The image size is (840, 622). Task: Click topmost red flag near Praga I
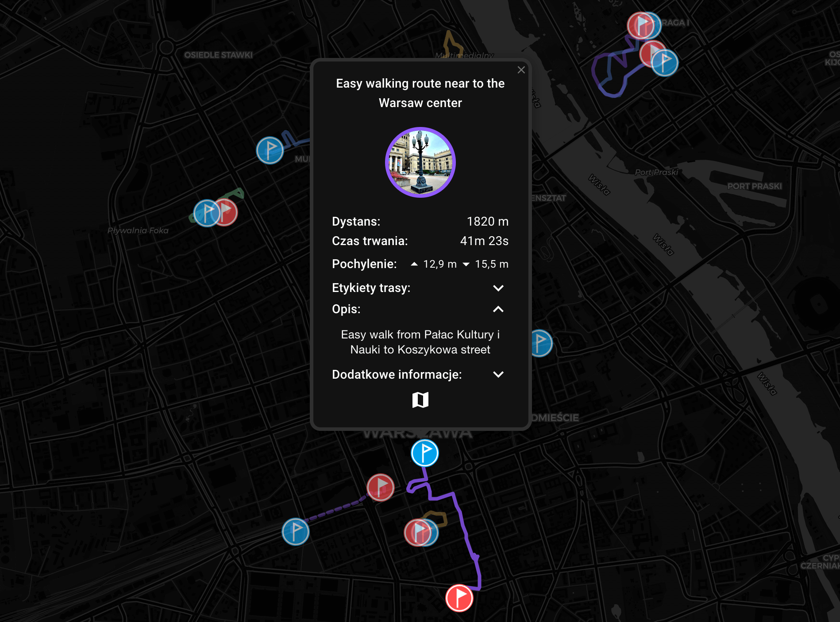pyautogui.click(x=640, y=25)
